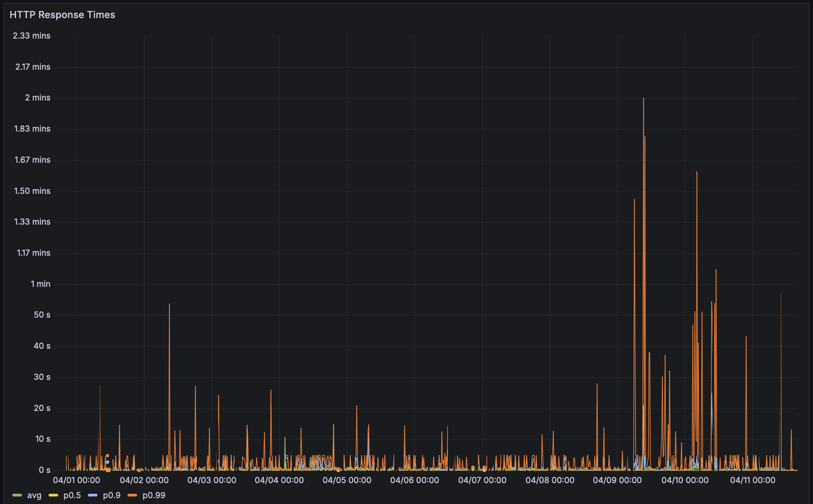
Task: Click the 30 s y-axis label
Action: click(42, 377)
